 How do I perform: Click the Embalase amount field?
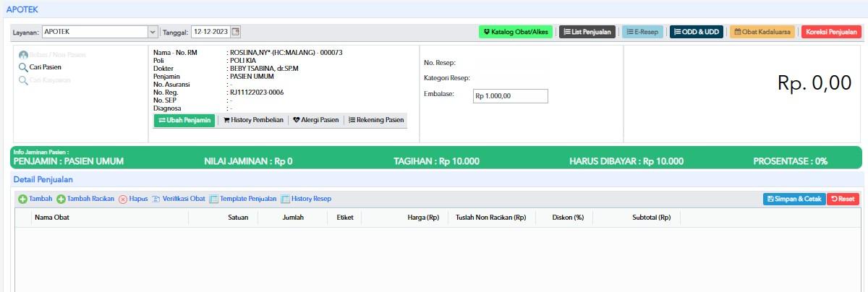coord(510,96)
